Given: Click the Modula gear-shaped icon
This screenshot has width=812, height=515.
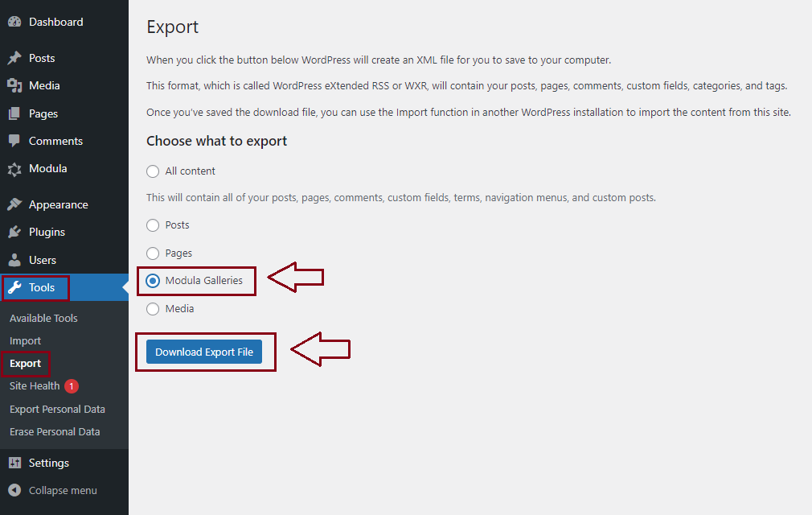Looking at the screenshot, I should tap(14, 169).
